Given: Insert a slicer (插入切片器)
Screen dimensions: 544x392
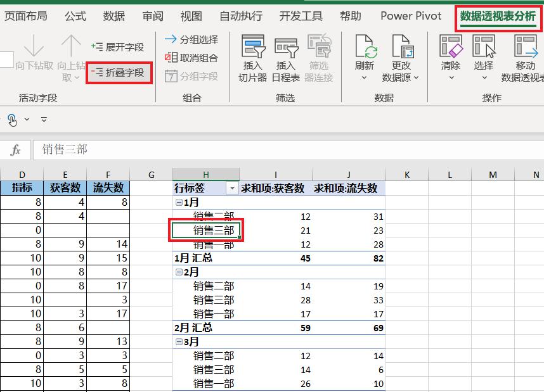Looking at the screenshot, I should coord(252,58).
